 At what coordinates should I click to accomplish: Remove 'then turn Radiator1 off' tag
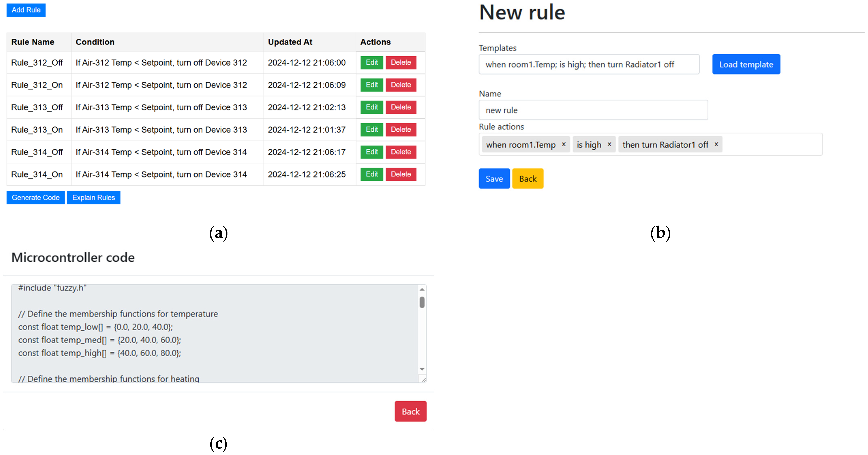click(716, 144)
